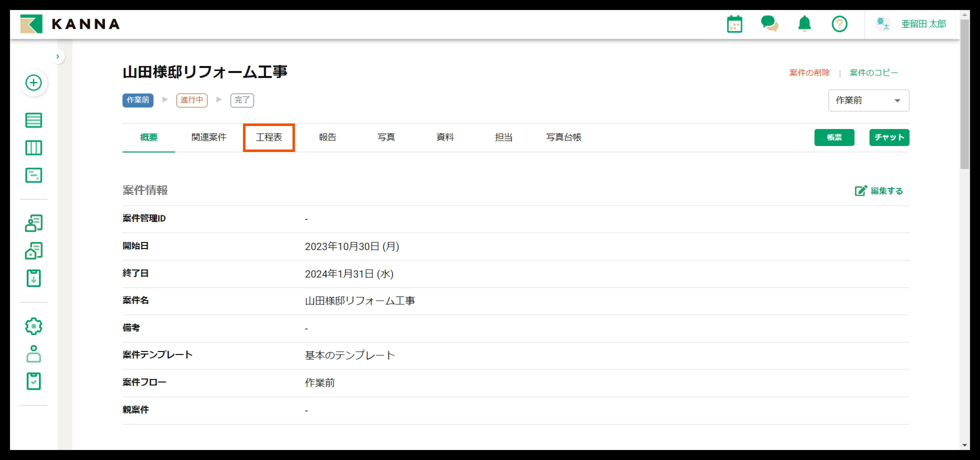
Task: Open the 亜留田 太郎 user menu
Action: 923,24
